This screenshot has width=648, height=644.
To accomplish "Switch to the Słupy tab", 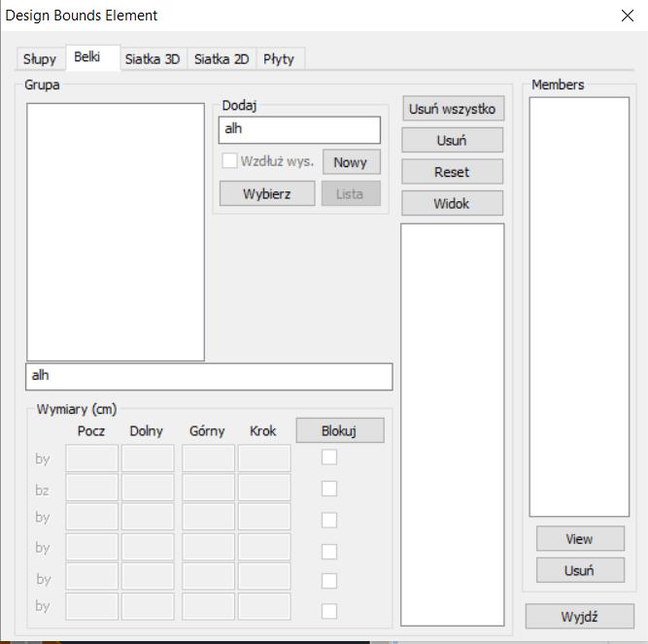I will pyautogui.click(x=40, y=58).
